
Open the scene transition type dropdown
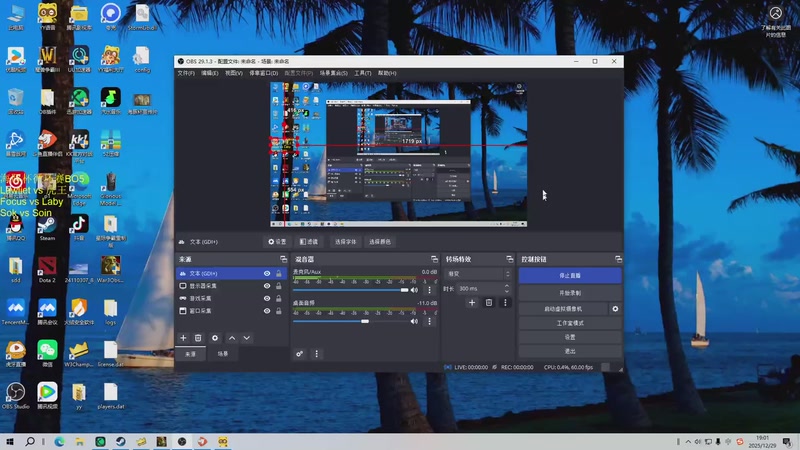(477, 274)
